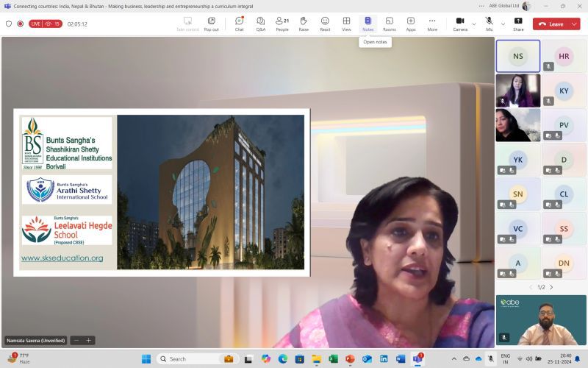Screen dimensions: 588x368
Task: Select the PV participant tile
Action: (564, 125)
